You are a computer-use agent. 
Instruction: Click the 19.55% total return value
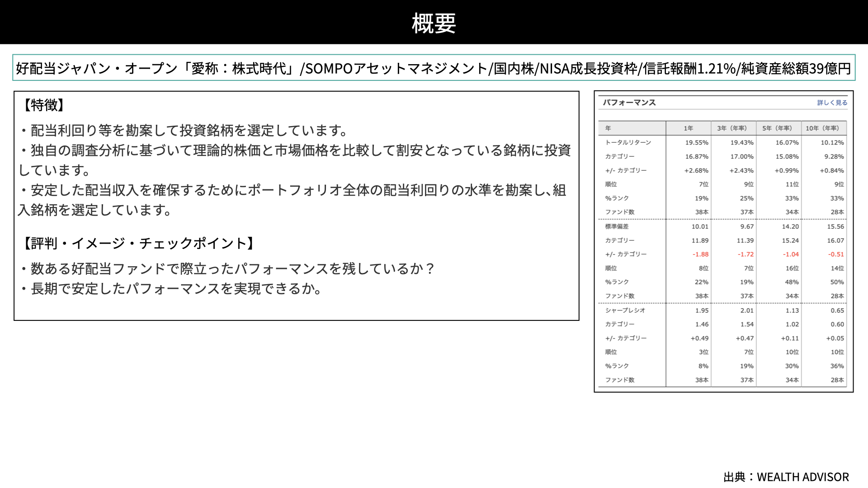tap(697, 142)
